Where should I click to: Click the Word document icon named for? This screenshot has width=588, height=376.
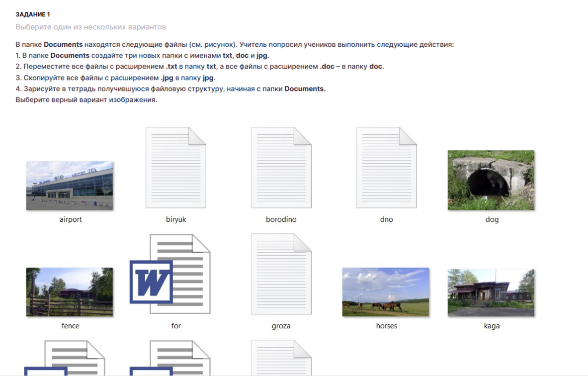(x=170, y=274)
